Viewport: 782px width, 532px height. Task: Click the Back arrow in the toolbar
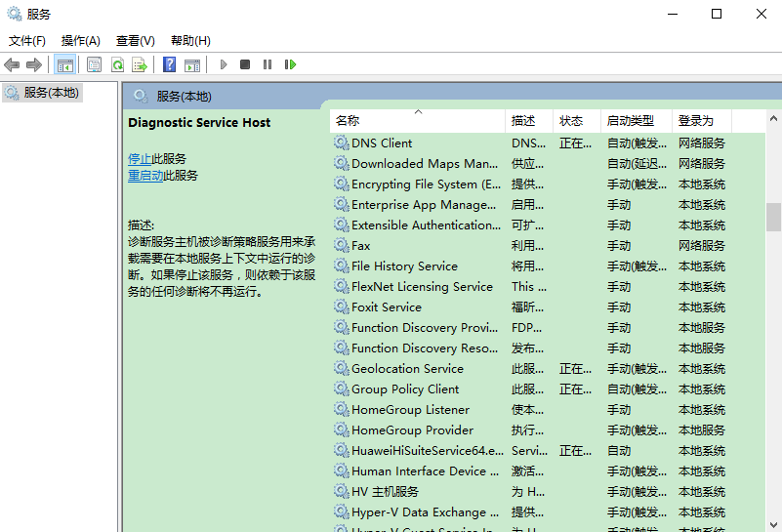(x=12, y=64)
